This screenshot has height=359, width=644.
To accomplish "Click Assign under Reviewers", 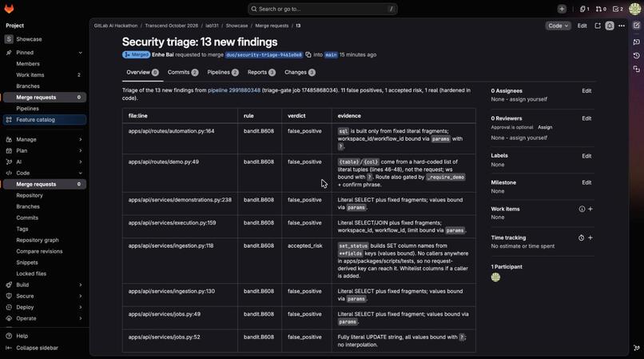I will click(545, 127).
